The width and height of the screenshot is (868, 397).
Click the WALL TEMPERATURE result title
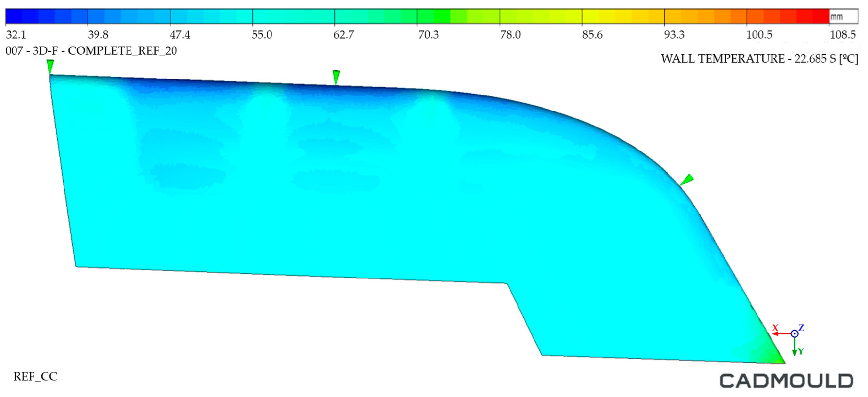[759, 59]
